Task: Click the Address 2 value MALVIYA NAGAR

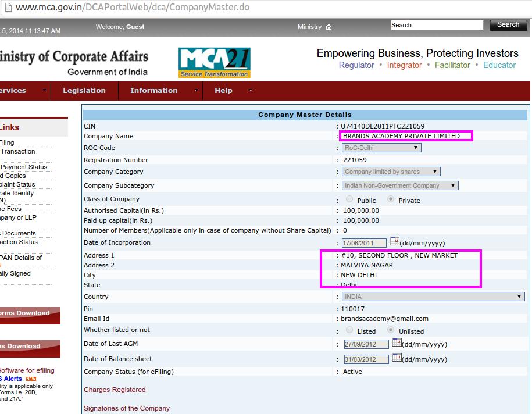Action: (x=367, y=265)
